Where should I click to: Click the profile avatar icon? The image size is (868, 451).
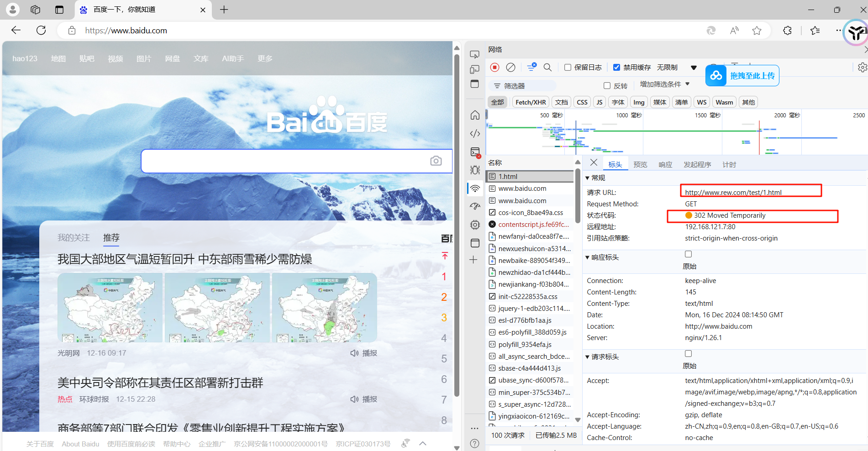tap(13, 10)
